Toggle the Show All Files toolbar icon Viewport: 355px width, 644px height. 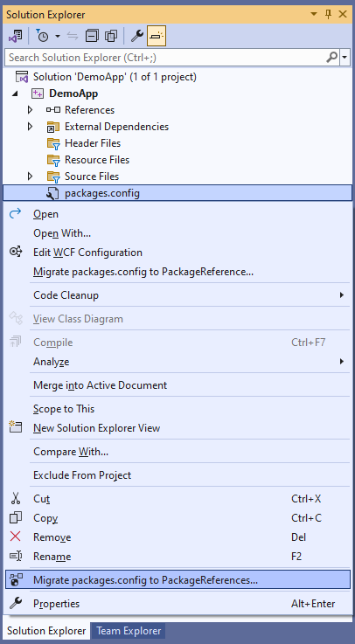(x=111, y=36)
